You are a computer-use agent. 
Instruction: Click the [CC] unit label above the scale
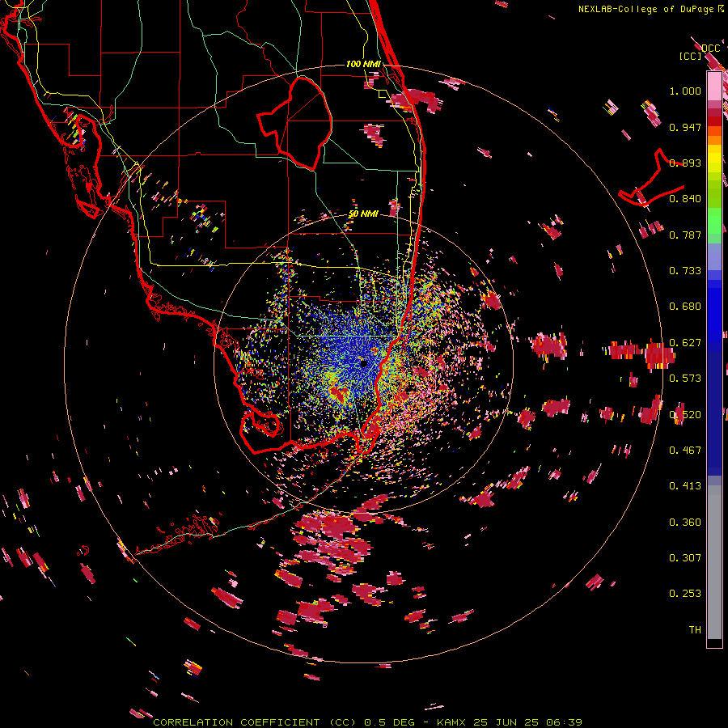click(x=691, y=56)
